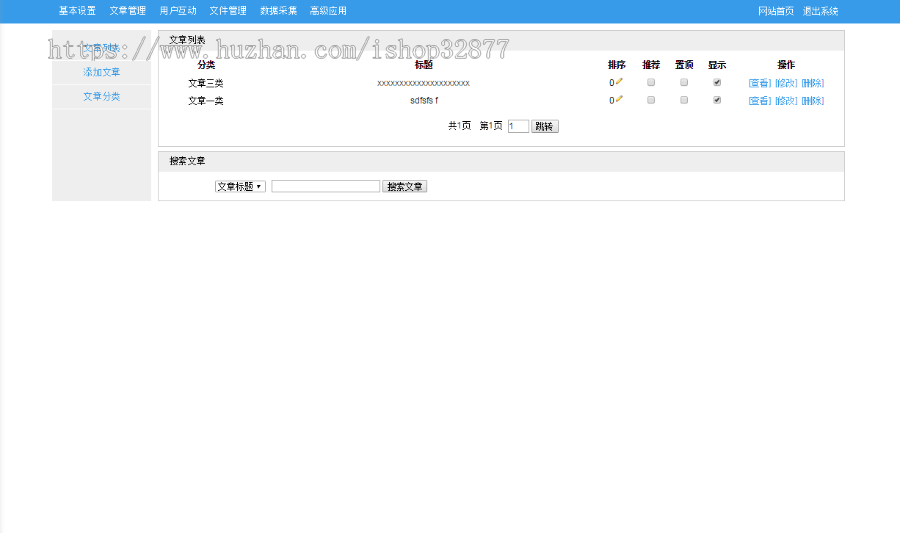Open 文件管理 in top menu
This screenshot has width=900, height=533.
coord(228,11)
